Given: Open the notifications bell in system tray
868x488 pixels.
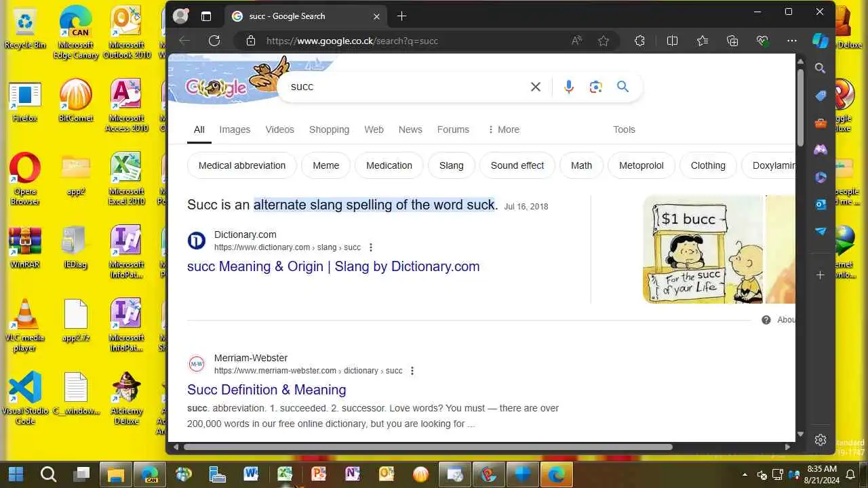Looking at the screenshot, I should 850,474.
